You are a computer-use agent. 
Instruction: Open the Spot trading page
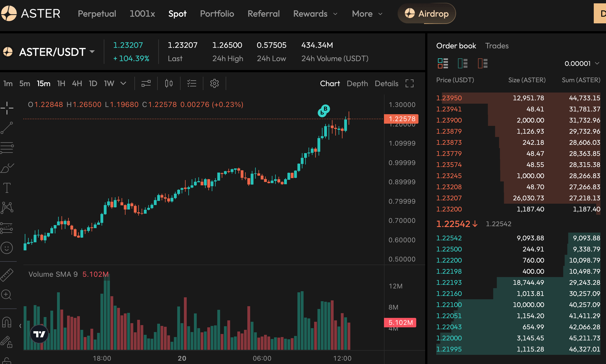coord(178,14)
